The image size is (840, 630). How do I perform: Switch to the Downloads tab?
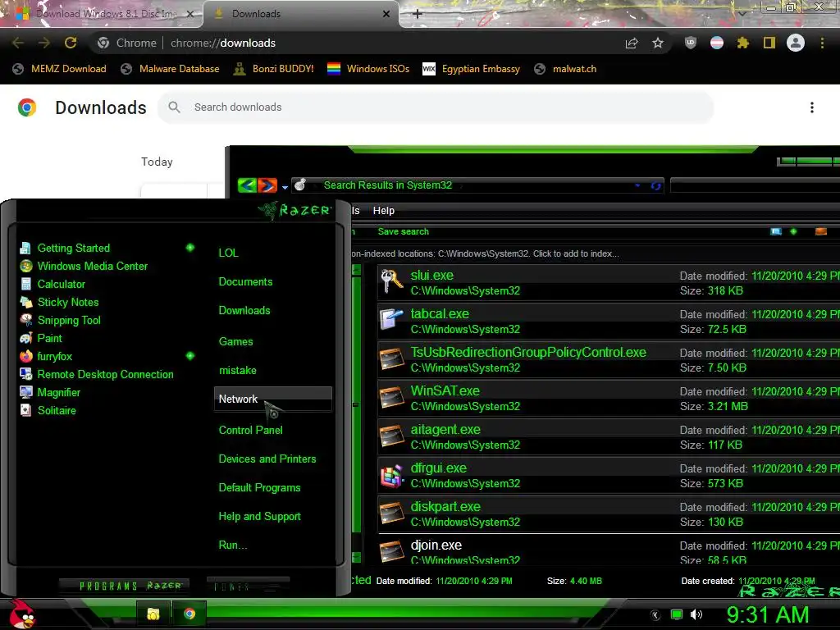300,14
